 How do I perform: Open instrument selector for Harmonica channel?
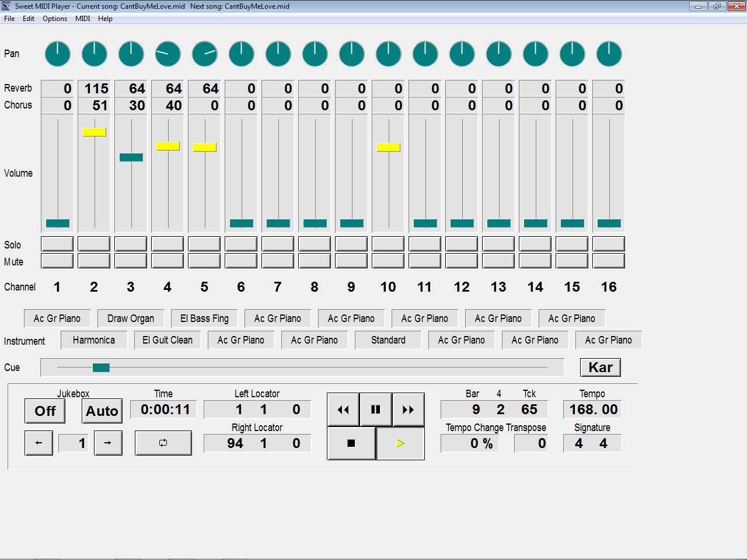click(93, 339)
